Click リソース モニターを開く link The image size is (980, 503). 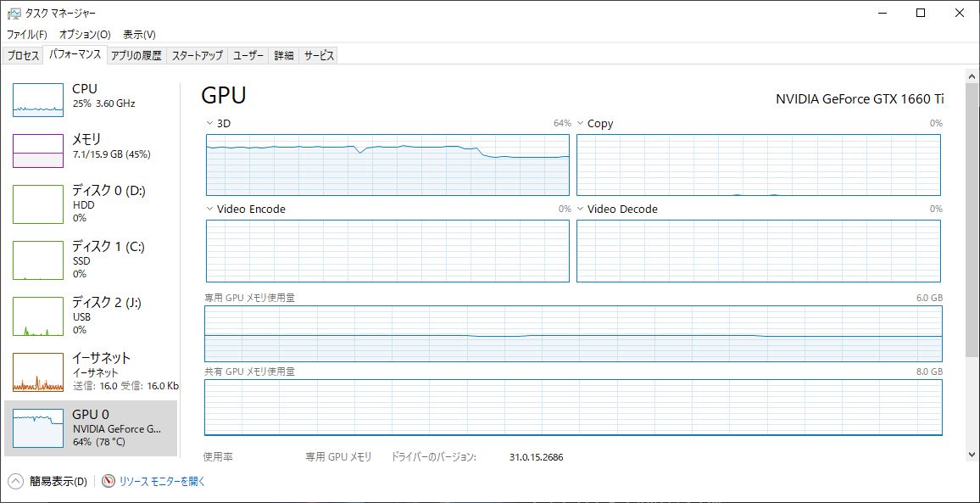(x=162, y=481)
